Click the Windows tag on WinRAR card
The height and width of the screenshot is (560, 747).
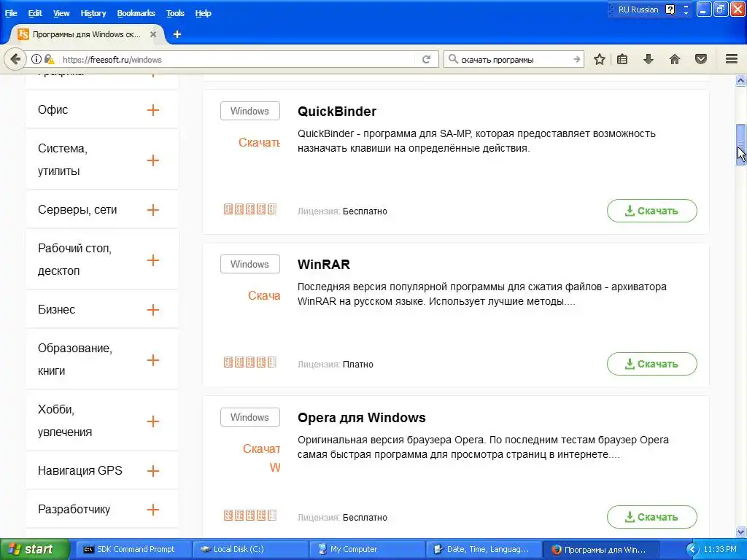(x=250, y=264)
